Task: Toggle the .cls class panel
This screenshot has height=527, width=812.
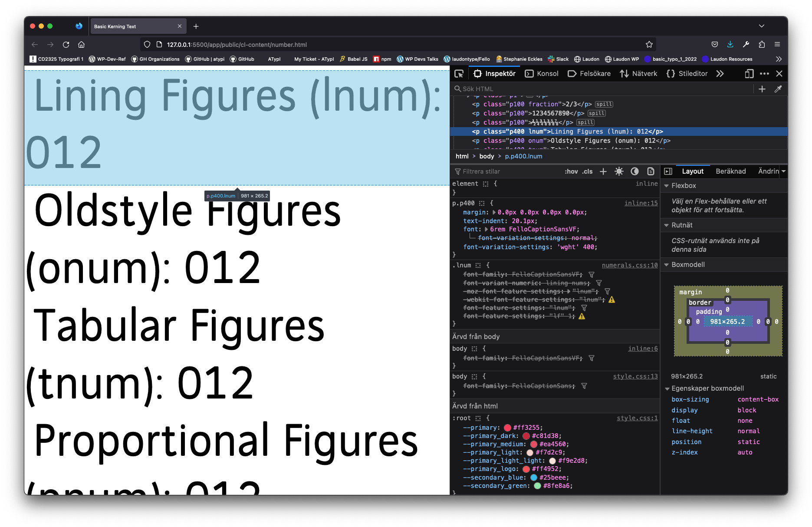Action: coord(588,171)
